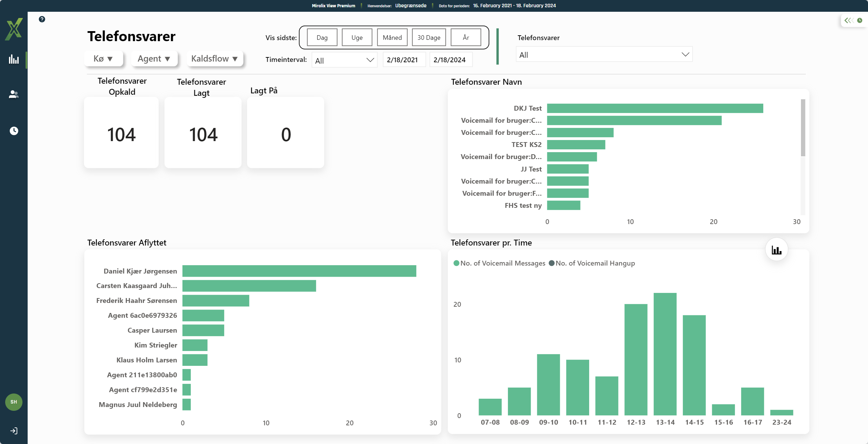Click the logout arrow icon
Screen dimensions: 868x444
pos(14,431)
